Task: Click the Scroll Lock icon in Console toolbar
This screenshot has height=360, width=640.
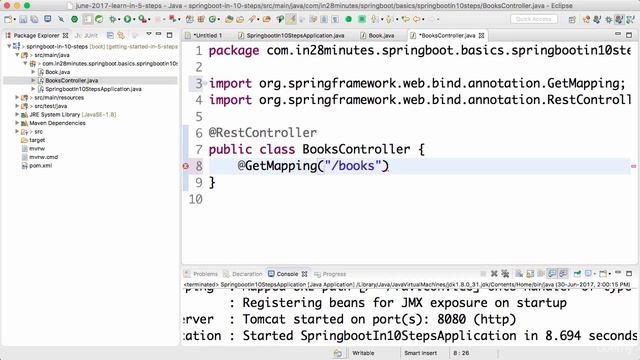Action: point(530,273)
